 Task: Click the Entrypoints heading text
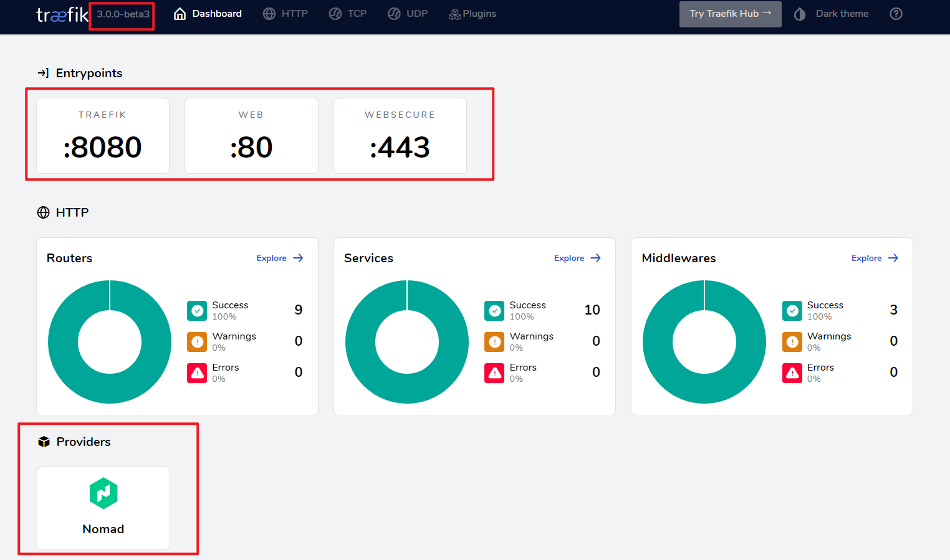point(89,73)
